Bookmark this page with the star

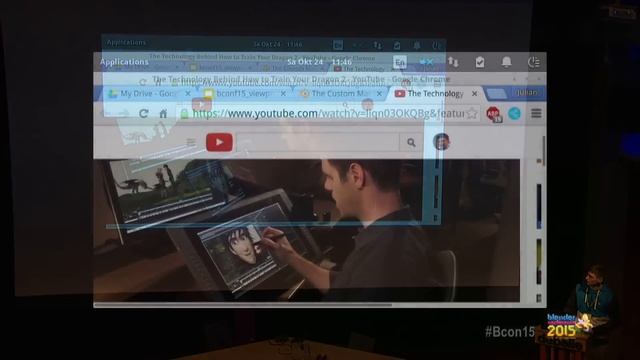[472, 113]
